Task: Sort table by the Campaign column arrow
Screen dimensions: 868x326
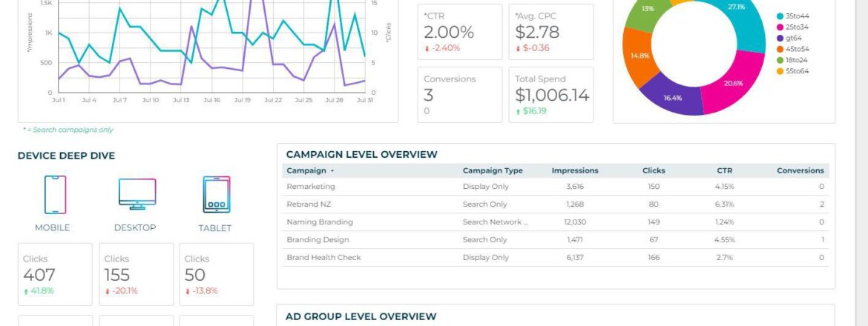Action: point(332,171)
